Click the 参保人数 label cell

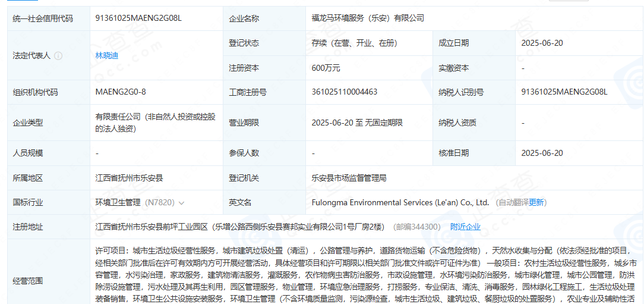[264, 153]
